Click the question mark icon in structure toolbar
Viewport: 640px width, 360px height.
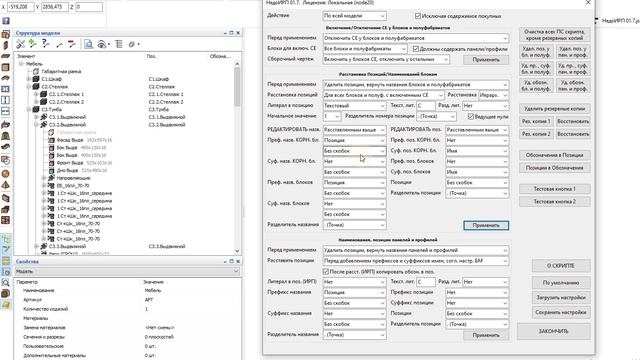tap(45, 44)
